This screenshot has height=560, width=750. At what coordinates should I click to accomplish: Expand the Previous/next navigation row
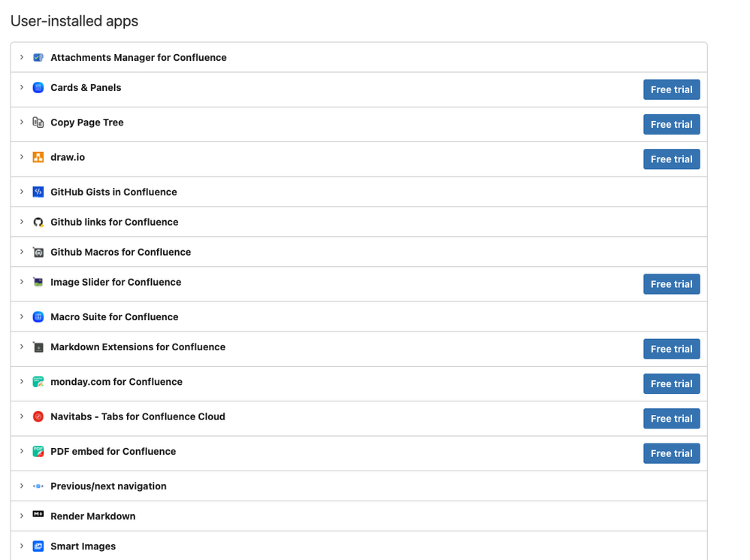pyautogui.click(x=21, y=486)
